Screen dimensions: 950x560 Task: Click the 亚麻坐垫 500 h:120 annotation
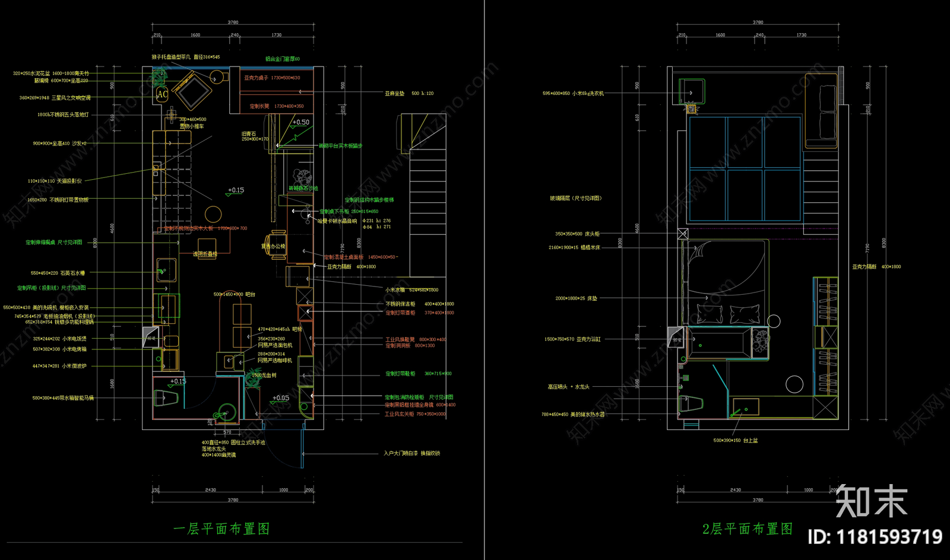click(x=409, y=94)
